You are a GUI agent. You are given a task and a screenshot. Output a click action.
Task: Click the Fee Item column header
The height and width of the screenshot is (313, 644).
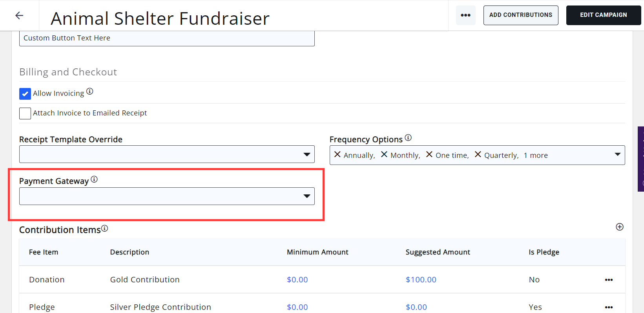(x=44, y=252)
